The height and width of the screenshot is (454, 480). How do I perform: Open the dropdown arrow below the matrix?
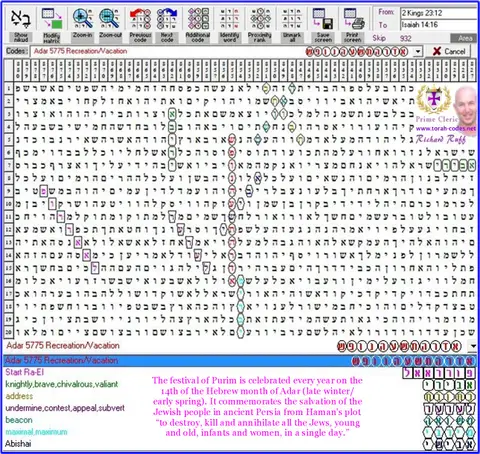pos(473,346)
